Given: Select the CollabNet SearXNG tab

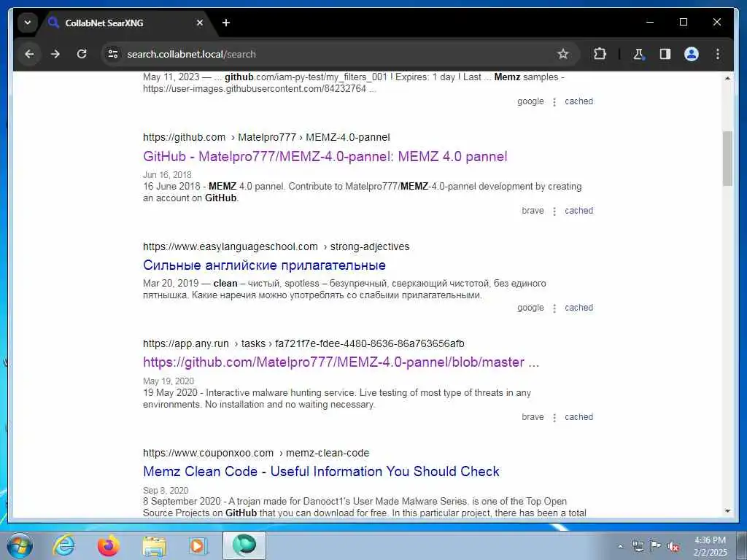Looking at the screenshot, I should [x=126, y=23].
